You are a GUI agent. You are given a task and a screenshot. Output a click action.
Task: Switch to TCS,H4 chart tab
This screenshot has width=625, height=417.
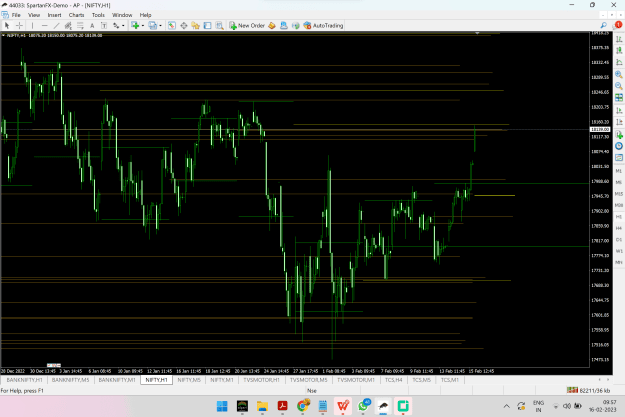[394, 380]
